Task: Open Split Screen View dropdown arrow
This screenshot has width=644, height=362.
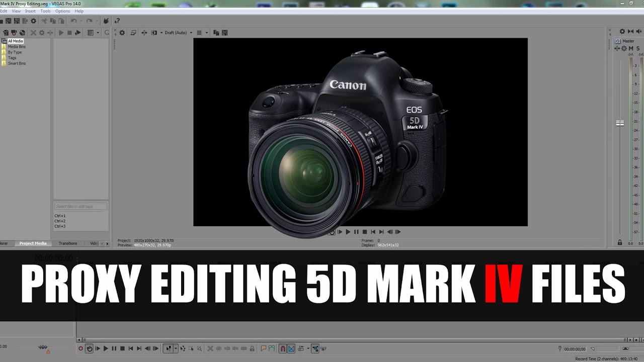Action: pos(162,33)
